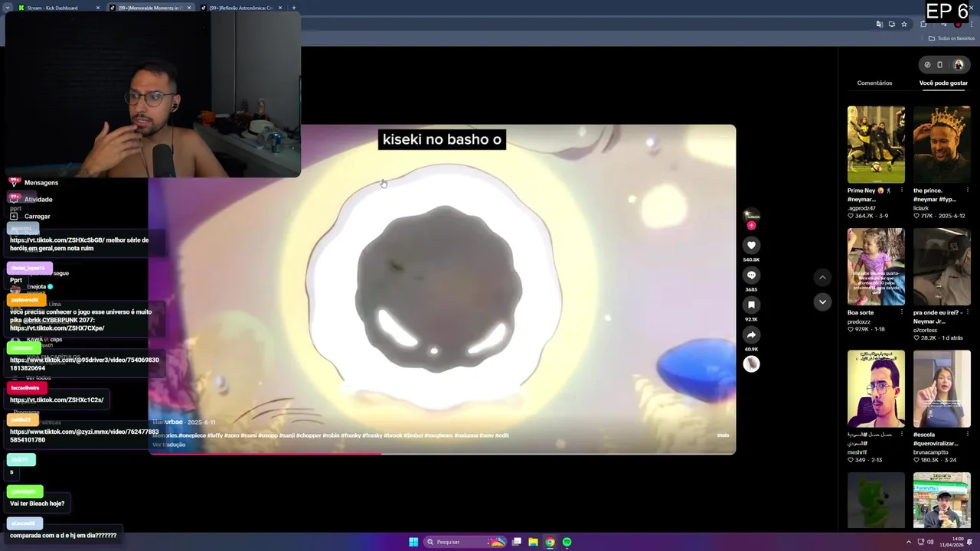Screen dimensions: 980x551
Task: Open Chrome extensions puzzle icon
Action: click(923, 24)
